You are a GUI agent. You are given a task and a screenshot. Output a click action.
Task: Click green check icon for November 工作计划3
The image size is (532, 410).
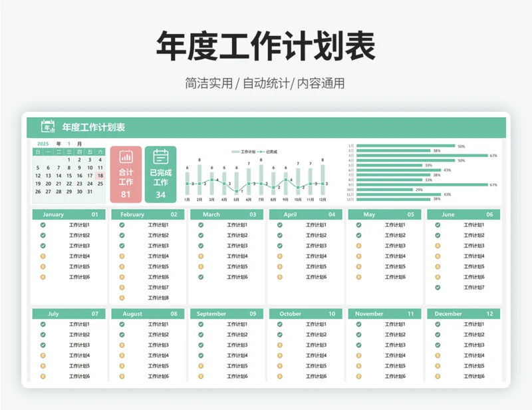(358, 345)
